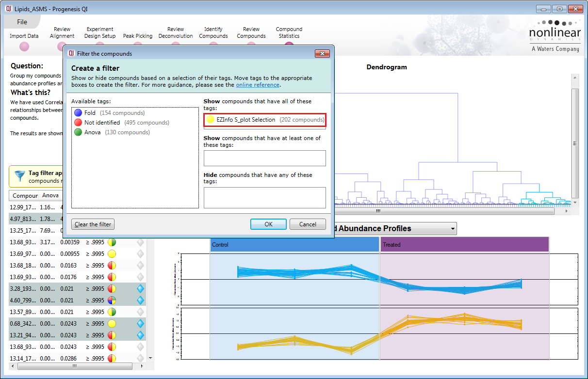Click the blue diamond on row 13.21_94
The height and width of the screenshot is (379, 588).
[x=140, y=335]
